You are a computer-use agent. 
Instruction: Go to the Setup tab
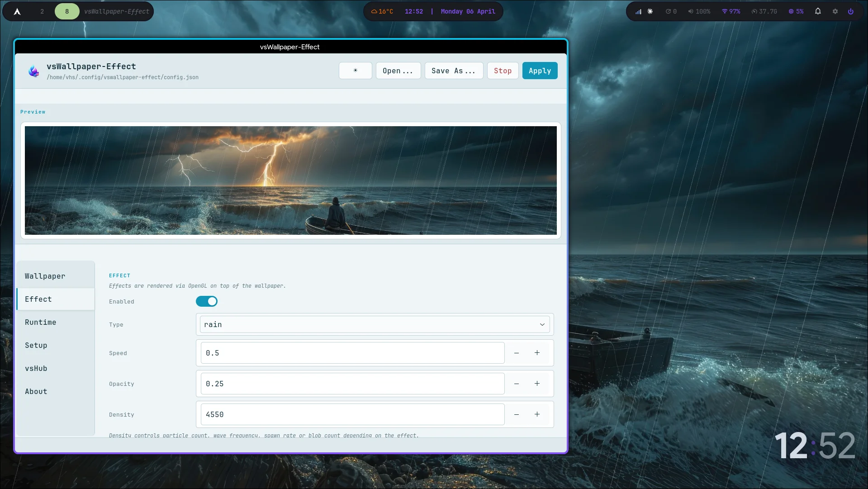[x=55, y=345]
